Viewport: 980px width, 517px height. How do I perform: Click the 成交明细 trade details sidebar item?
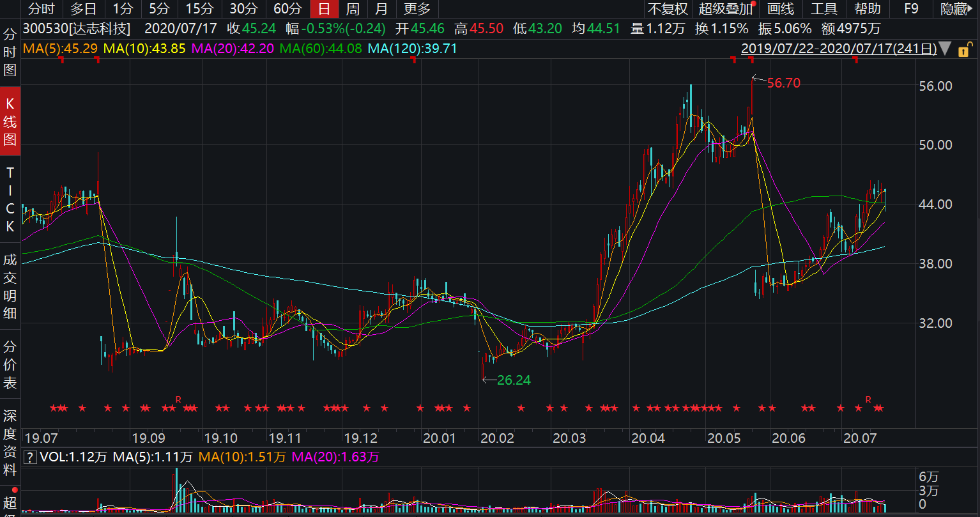10,286
